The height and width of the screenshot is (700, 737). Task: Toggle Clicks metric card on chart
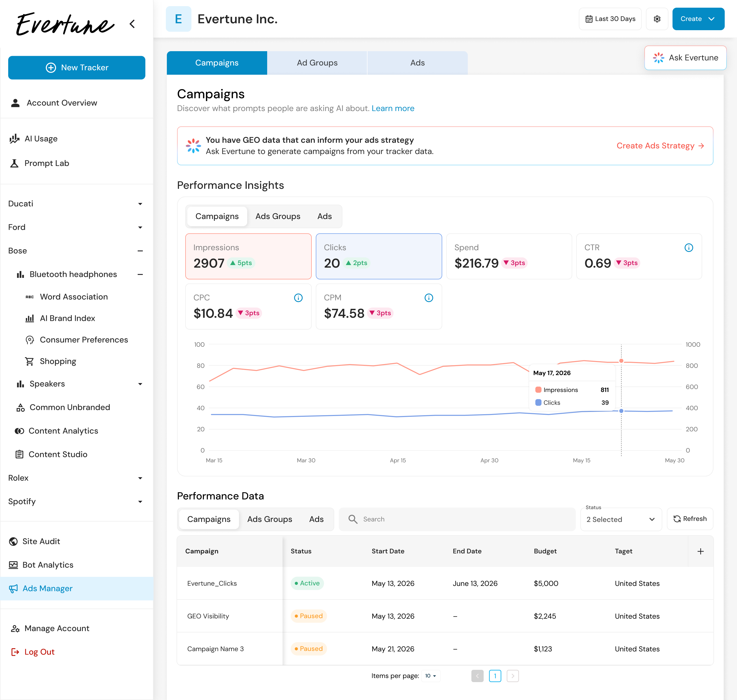[x=379, y=256]
